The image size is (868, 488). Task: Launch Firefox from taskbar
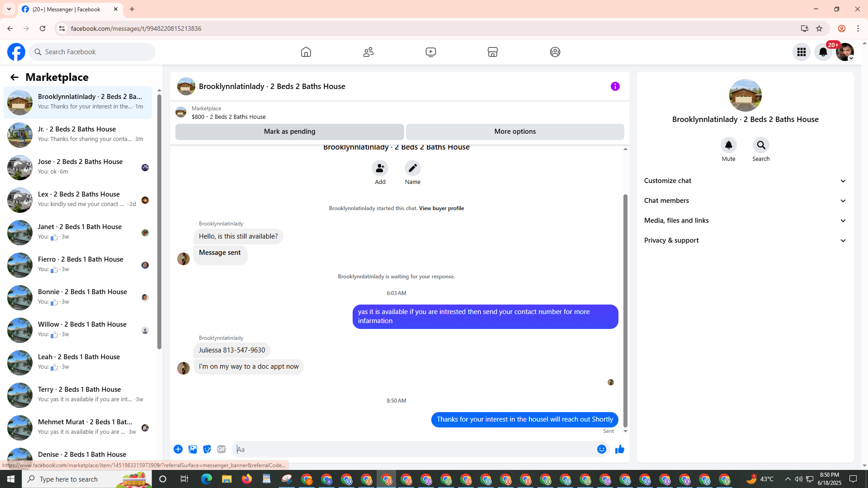(x=246, y=479)
